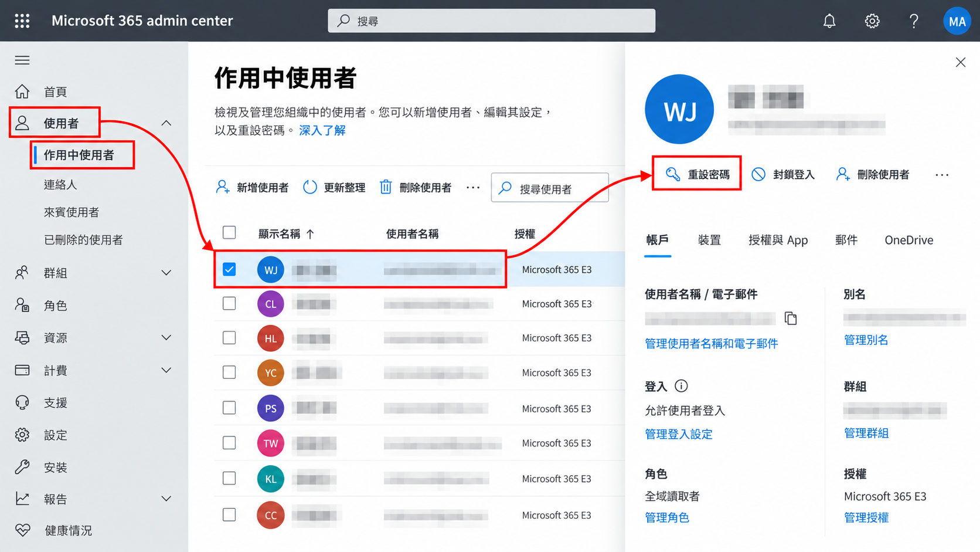The height and width of the screenshot is (552, 980).
Task: Check the YC user row checkbox
Action: [229, 372]
